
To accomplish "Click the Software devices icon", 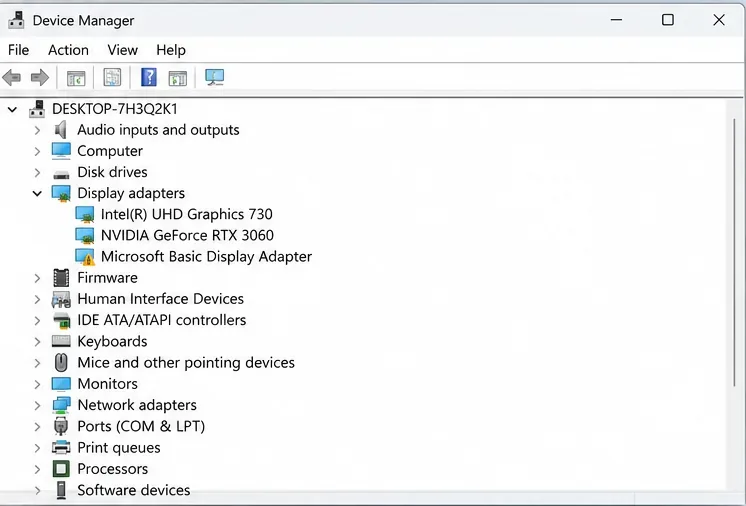I will tap(61, 490).
